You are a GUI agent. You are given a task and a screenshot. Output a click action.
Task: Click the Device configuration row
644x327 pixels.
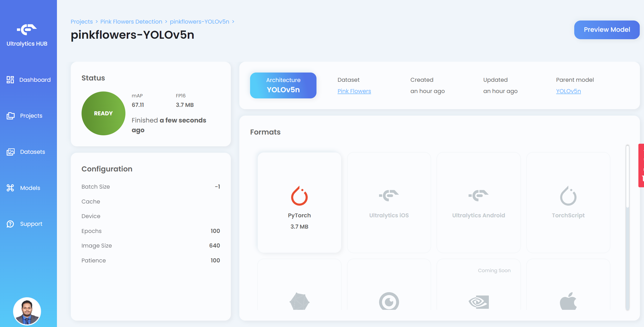click(151, 216)
